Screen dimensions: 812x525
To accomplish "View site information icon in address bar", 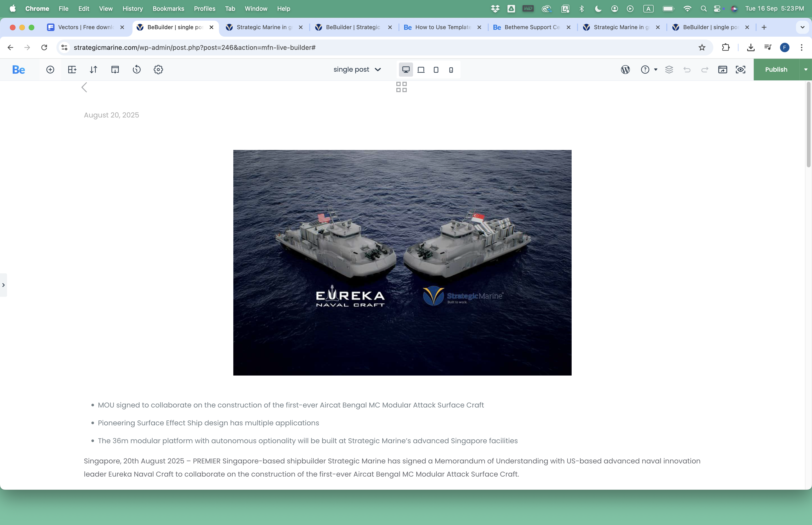I will (x=64, y=47).
